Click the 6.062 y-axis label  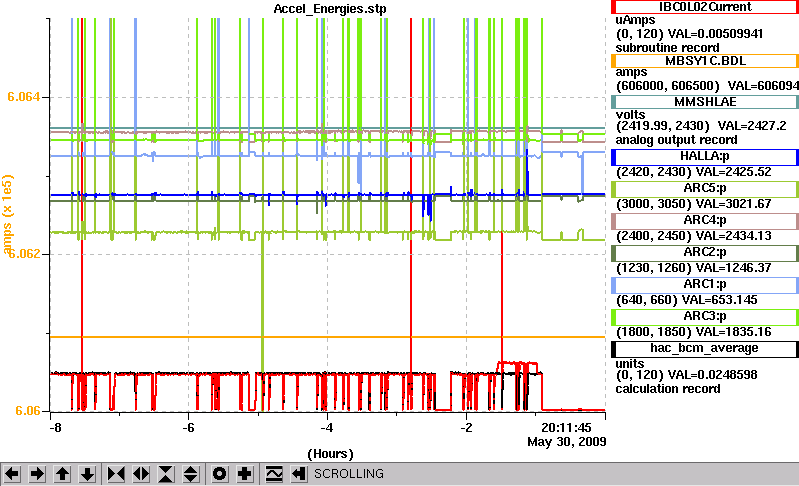point(24,254)
